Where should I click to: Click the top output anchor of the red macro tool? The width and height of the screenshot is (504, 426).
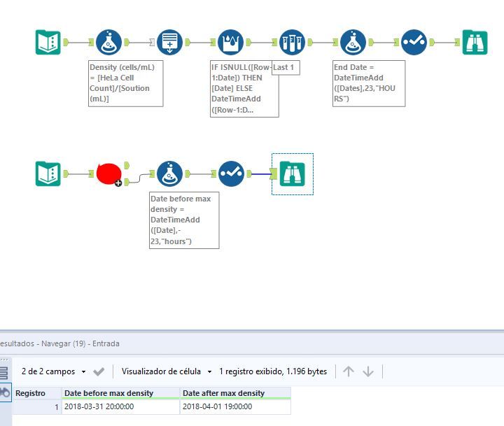[127, 165]
